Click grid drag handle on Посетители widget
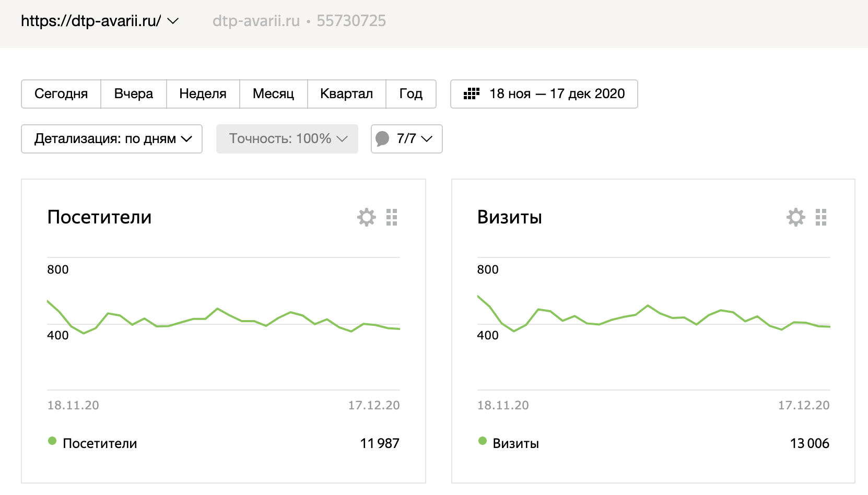The height and width of the screenshot is (495, 868). [392, 217]
